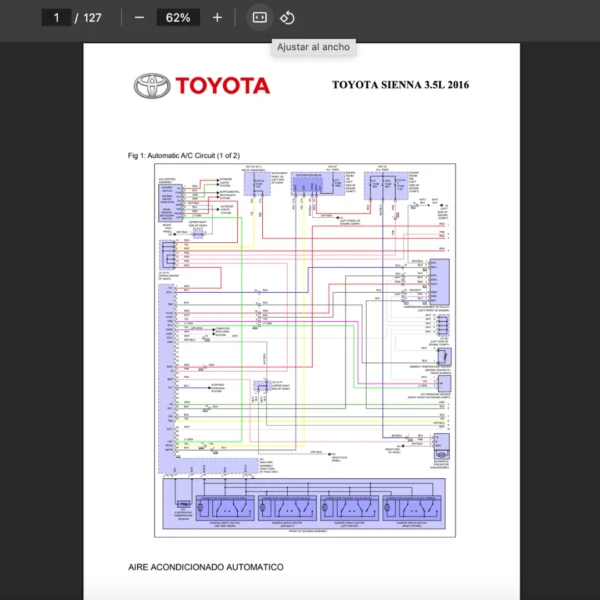Screen dimensions: 600x600
Task: Click the total page count 127
Action: (93, 18)
